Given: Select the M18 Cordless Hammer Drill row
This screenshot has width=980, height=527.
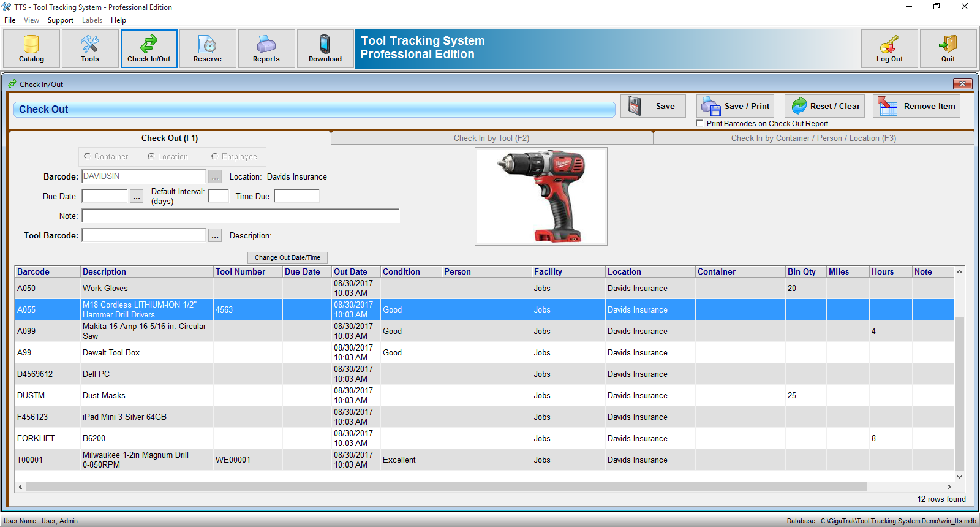Looking at the screenshot, I should (484, 309).
